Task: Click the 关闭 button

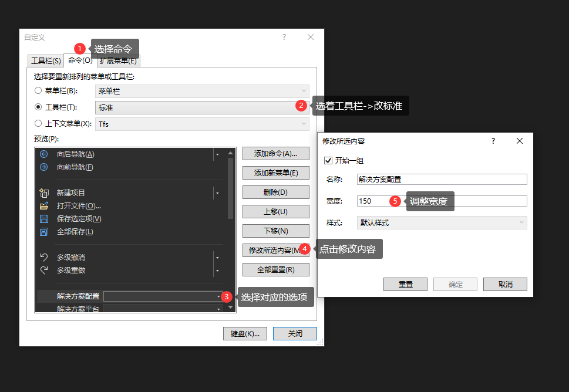Action: pos(295,334)
